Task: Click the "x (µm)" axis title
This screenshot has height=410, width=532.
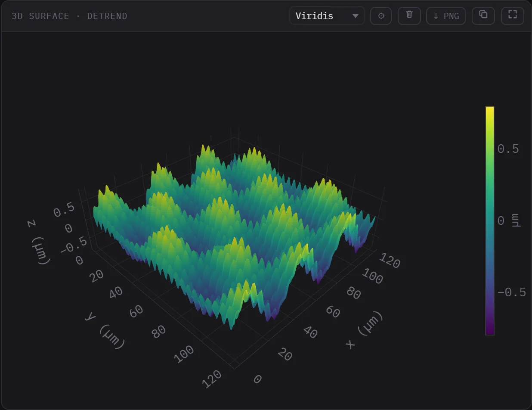Action: coord(364,330)
